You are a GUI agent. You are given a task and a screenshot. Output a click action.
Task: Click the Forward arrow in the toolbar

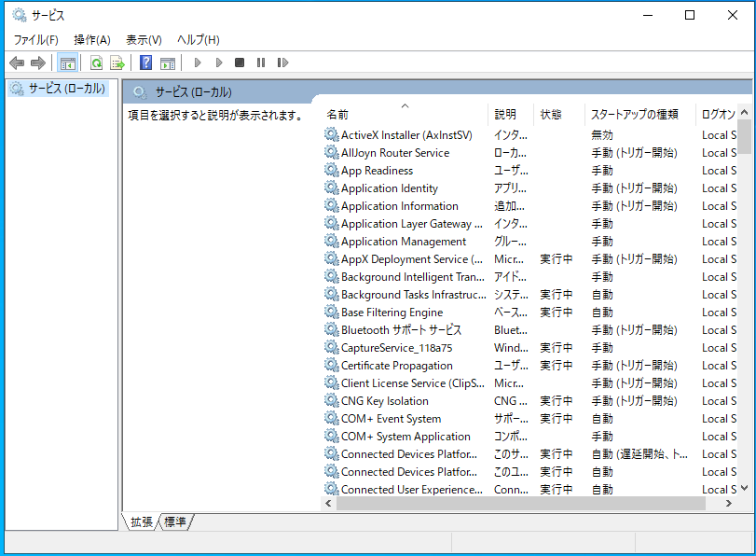pyautogui.click(x=38, y=63)
